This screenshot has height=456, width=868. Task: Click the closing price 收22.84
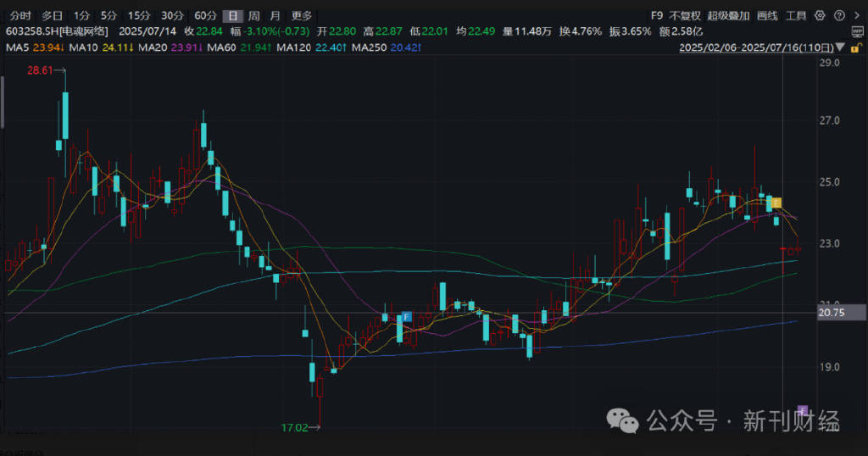click(203, 31)
